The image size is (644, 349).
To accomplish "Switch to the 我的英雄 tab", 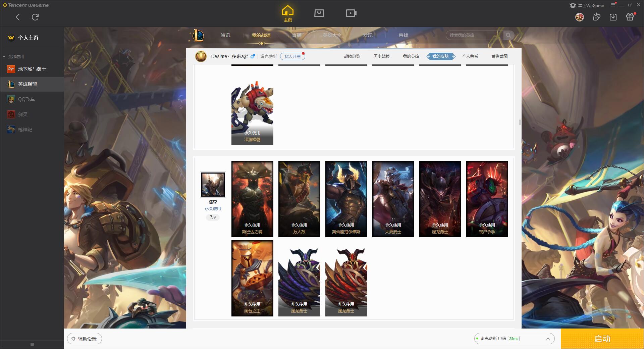I will tap(411, 56).
